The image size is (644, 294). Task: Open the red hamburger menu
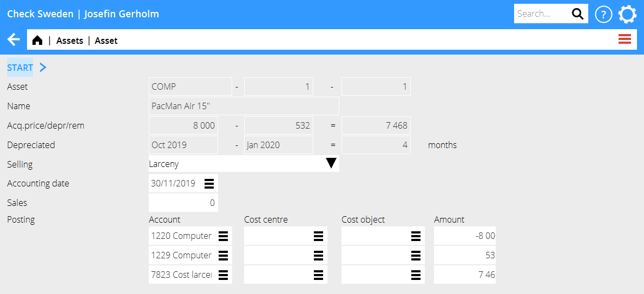625,39
